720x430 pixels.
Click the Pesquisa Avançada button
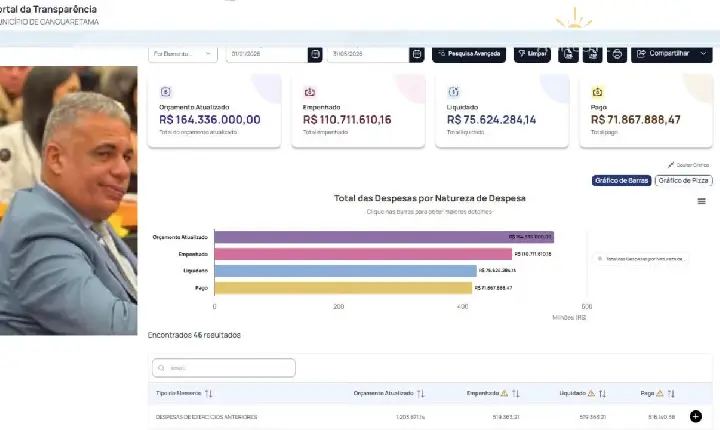469,54
